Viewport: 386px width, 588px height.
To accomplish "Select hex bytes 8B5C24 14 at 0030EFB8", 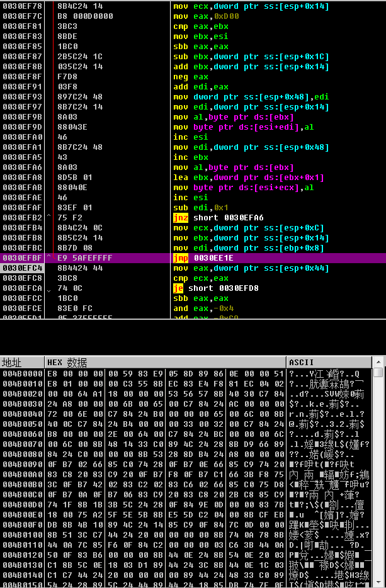I will tap(80, 238).
